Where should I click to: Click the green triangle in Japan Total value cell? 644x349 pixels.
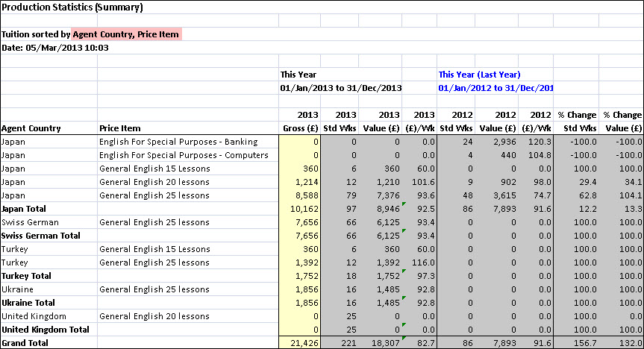pyautogui.click(x=402, y=205)
